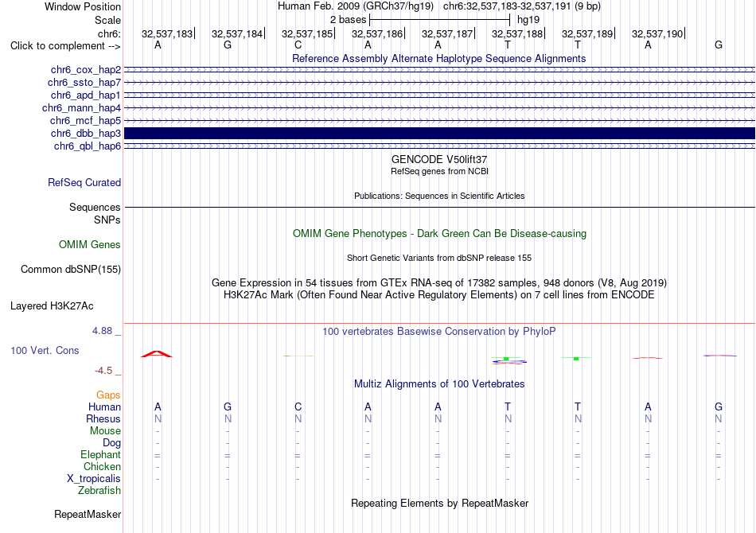Click the Window Position label
Screen dimensions: 756x533
[x=83, y=6]
